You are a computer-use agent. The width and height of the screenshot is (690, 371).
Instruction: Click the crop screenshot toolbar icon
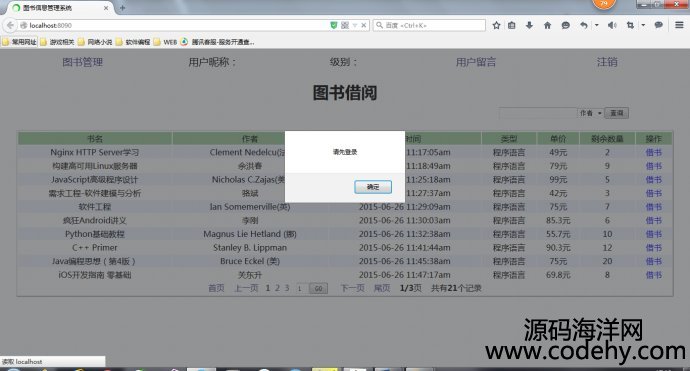(630, 26)
